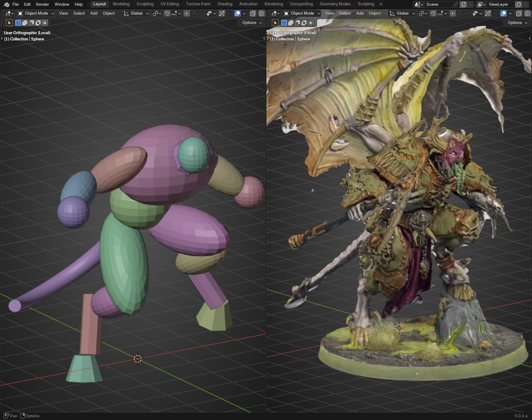Select the Tweak select tool in right viewport
The height and width of the screenshot is (420, 532).
pyautogui.click(x=275, y=23)
